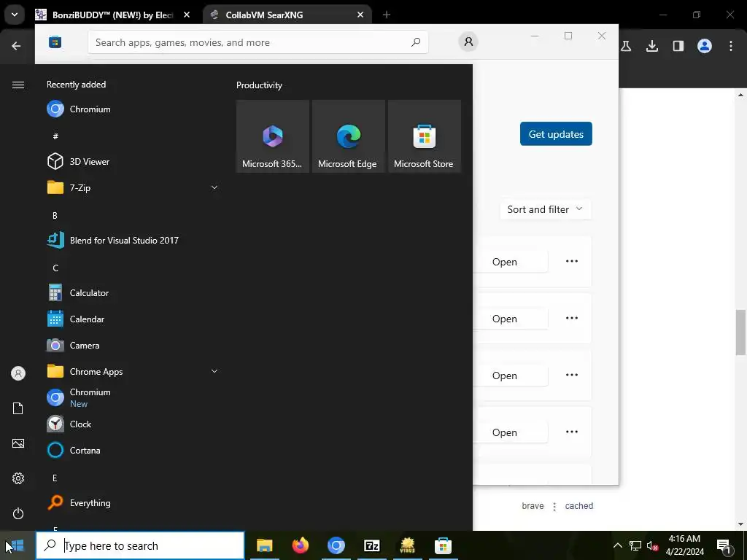The image size is (747, 560).
Task: Open Power options in Start menu
Action: tap(18, 513)
